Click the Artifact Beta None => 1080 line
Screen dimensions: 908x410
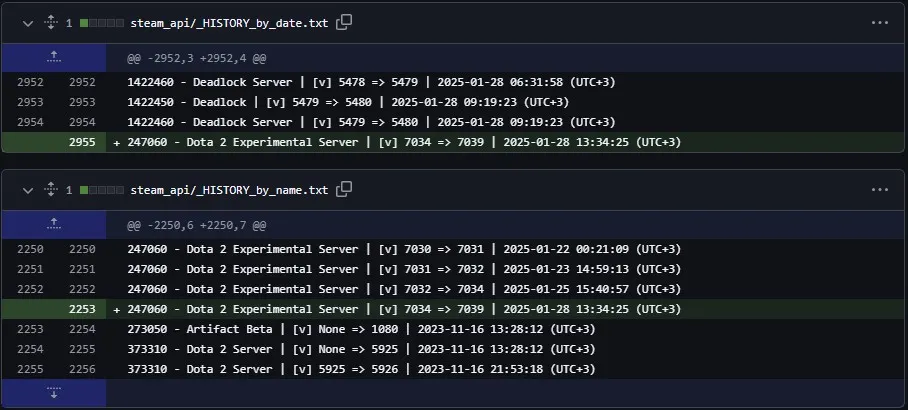pos(361,329)
